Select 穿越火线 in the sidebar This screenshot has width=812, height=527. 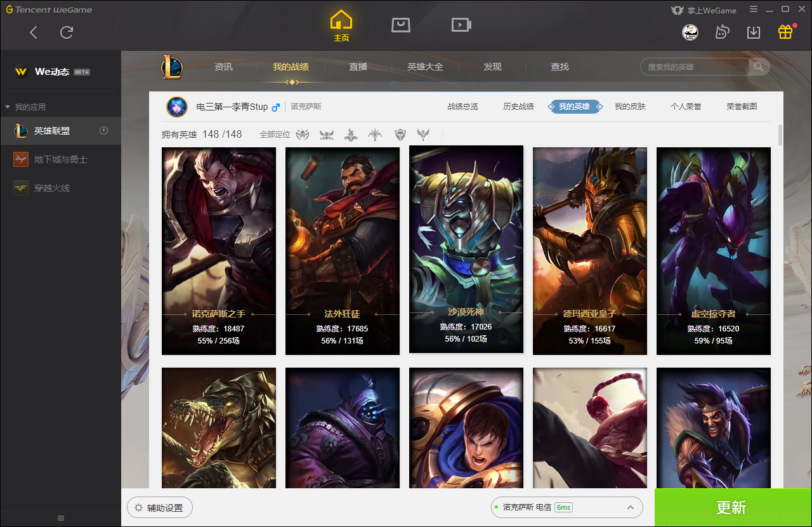click(x=61, y=187)
